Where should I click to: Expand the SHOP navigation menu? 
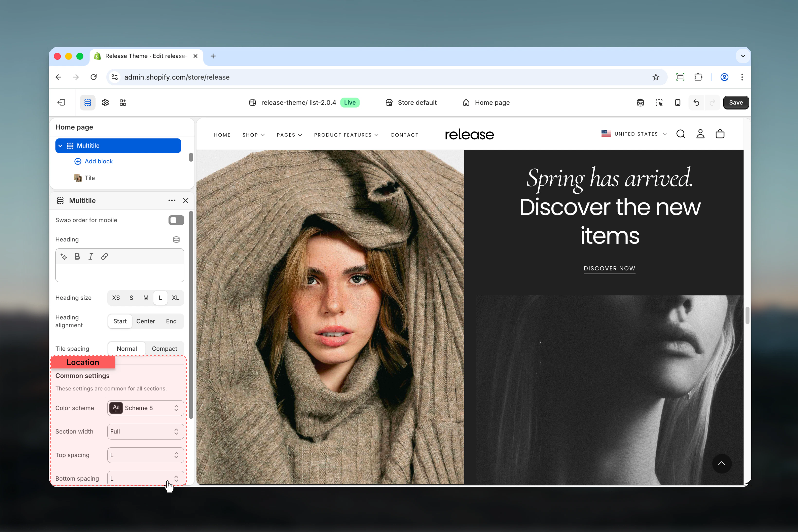[x=253, y=135]
